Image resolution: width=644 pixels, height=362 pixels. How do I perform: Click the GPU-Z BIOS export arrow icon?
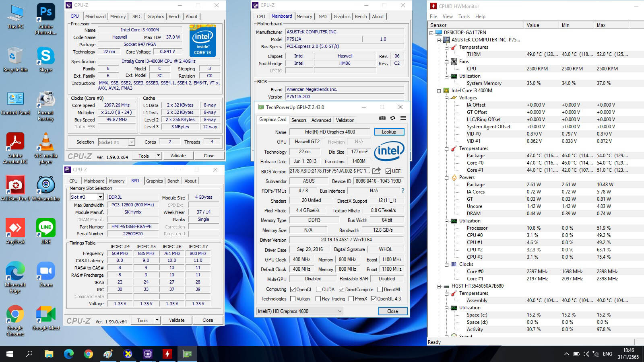pyautogui.click(x=376, y=171)
